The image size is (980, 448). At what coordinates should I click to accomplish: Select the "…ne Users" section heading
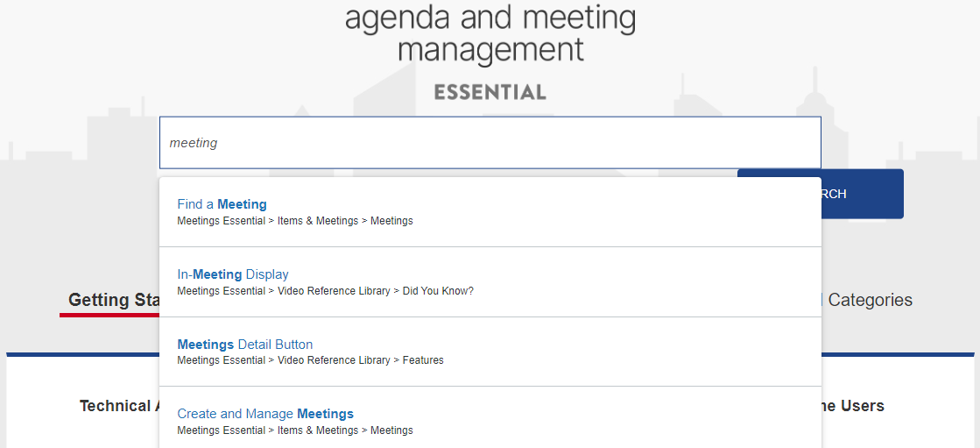click(x=852, y=406)
